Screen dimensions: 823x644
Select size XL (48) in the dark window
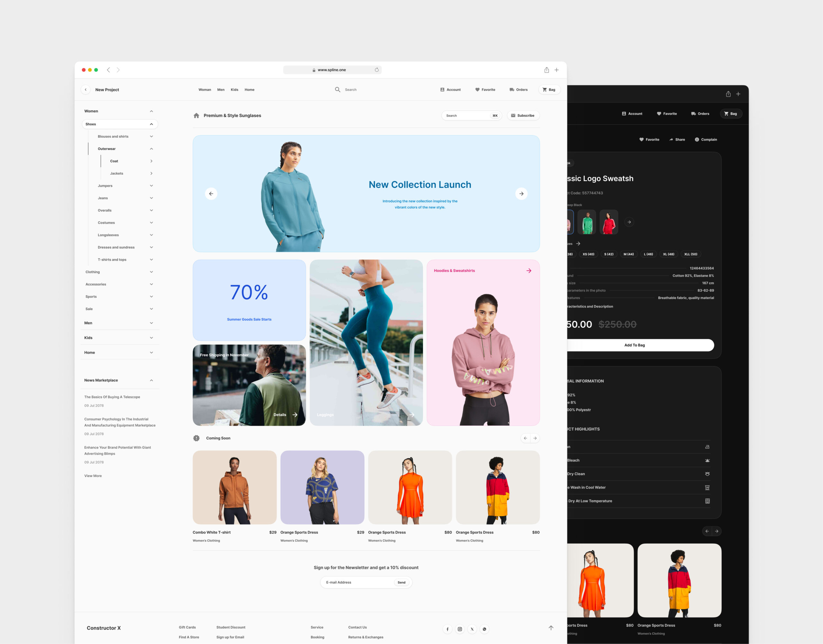[x=668, y=254]
